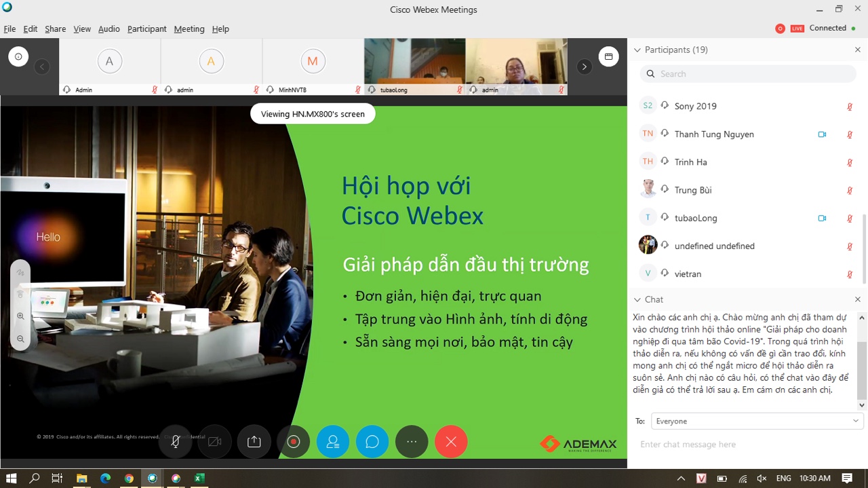Click the blue Chat bubble button
868x488 pixels.
point(372,442)
